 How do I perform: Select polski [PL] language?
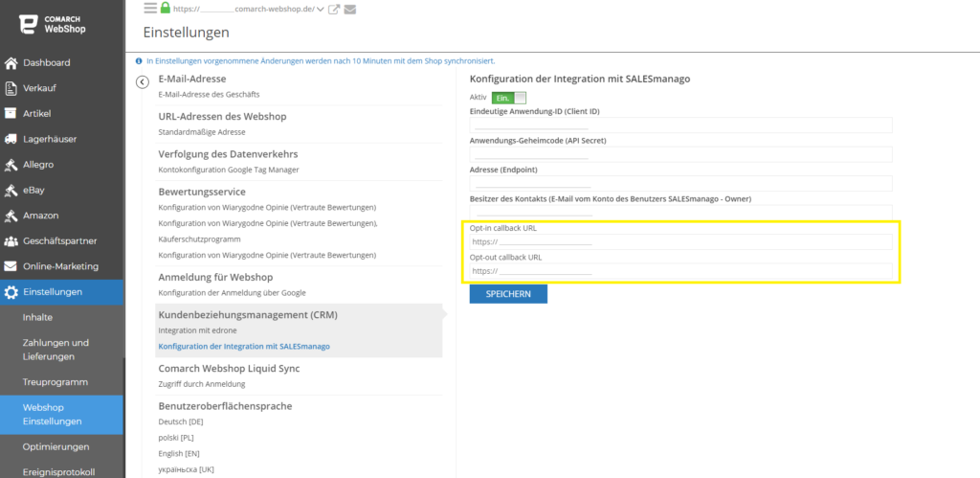176,438
